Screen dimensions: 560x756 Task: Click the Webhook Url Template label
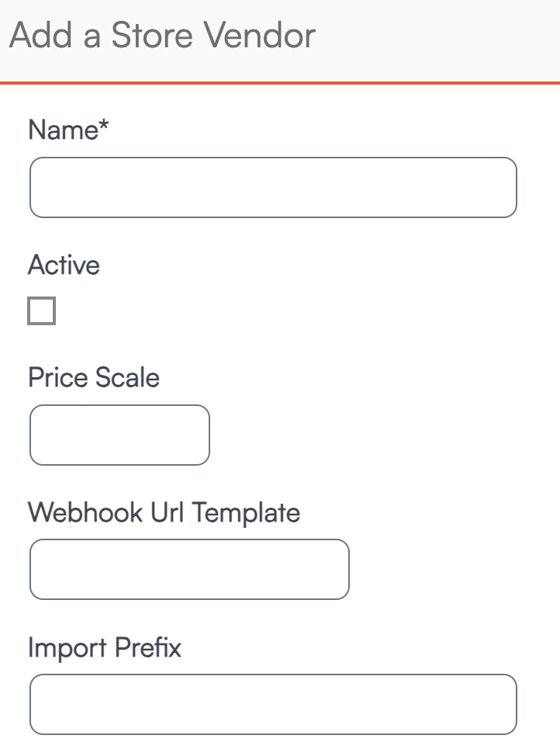click(164, 512)
